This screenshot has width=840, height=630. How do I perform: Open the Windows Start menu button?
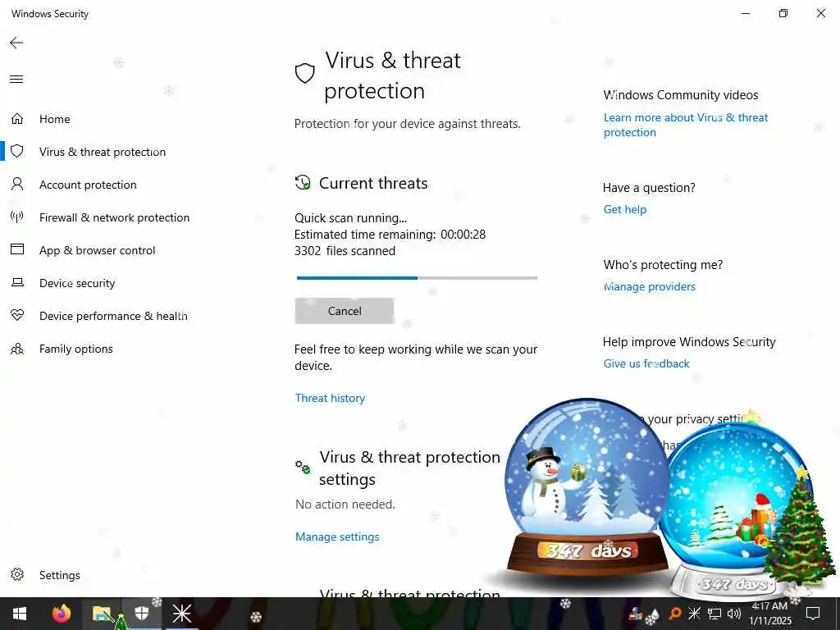click(x=20, y=614)
